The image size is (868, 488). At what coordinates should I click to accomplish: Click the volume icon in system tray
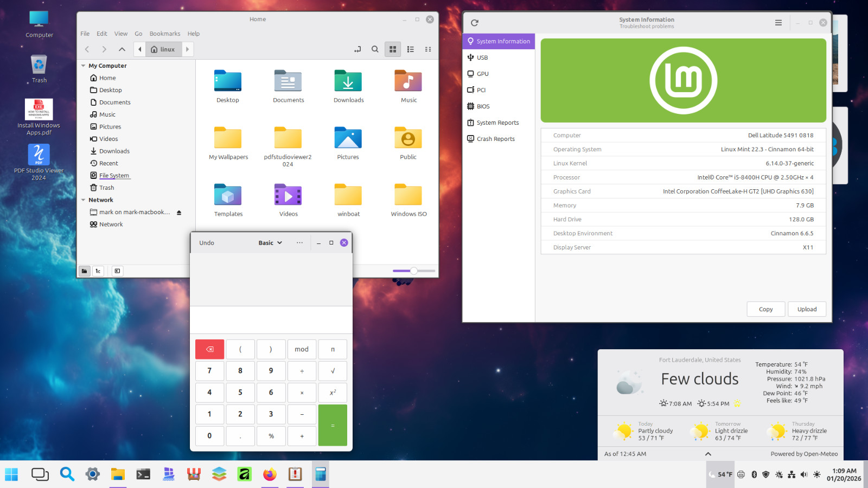click(x=804, y=474)
